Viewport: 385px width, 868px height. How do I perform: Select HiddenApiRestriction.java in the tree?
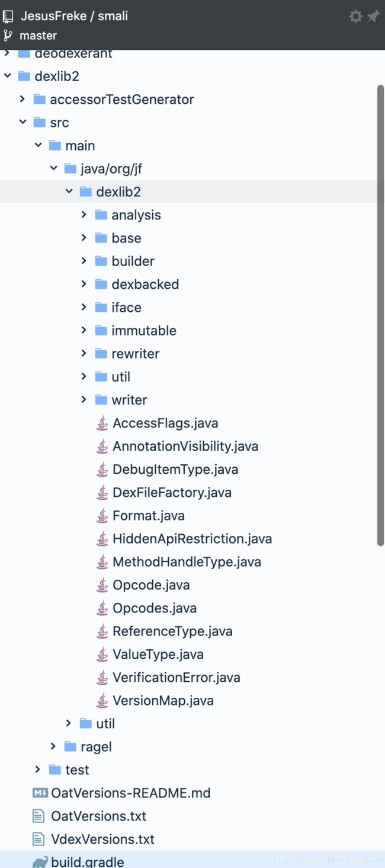pyautogui.click(x=192, y=538)
